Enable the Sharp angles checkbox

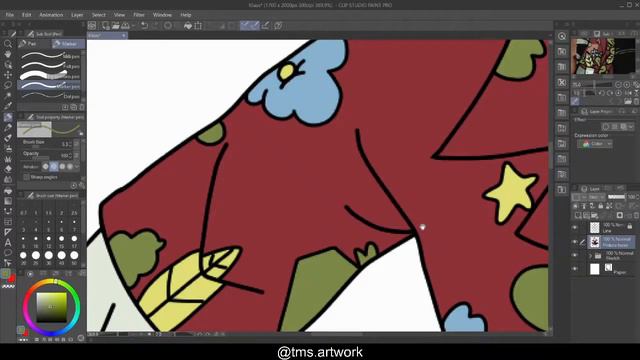tap(27, 177)
